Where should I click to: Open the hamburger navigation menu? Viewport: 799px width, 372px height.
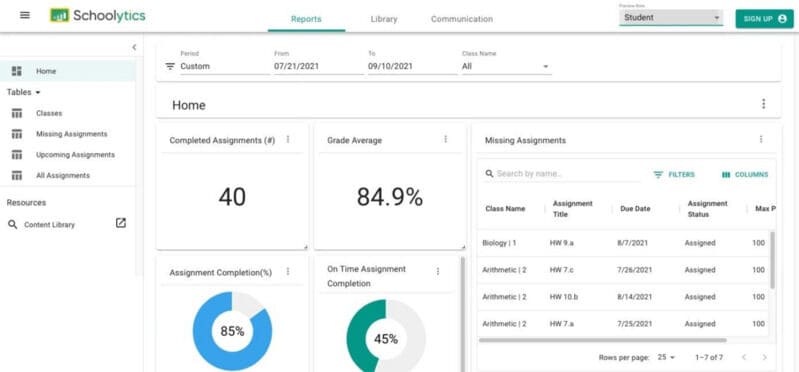24,15
